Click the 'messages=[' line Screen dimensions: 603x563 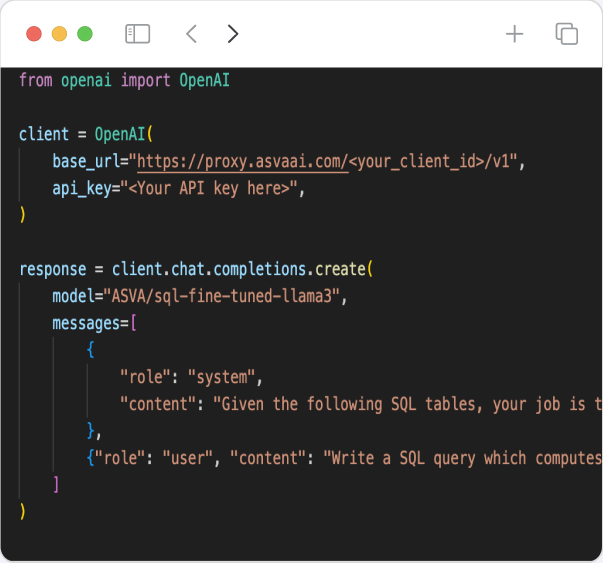(x=94, y=323)
